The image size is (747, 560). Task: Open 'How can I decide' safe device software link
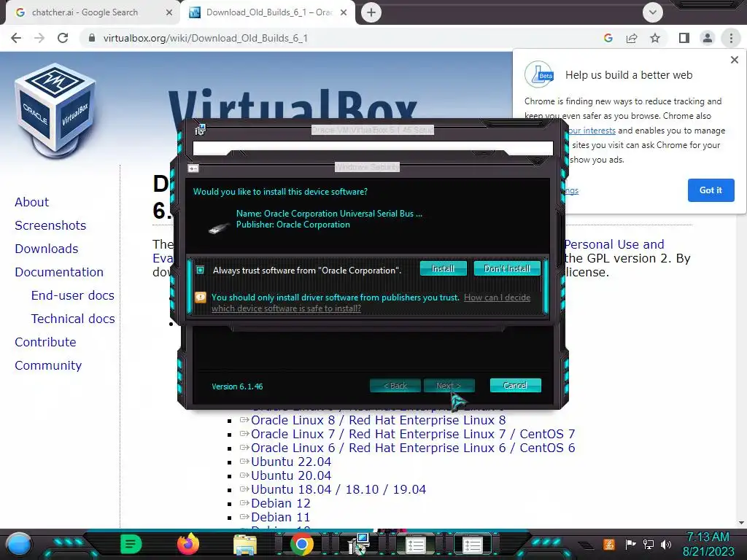pos(497,297)
